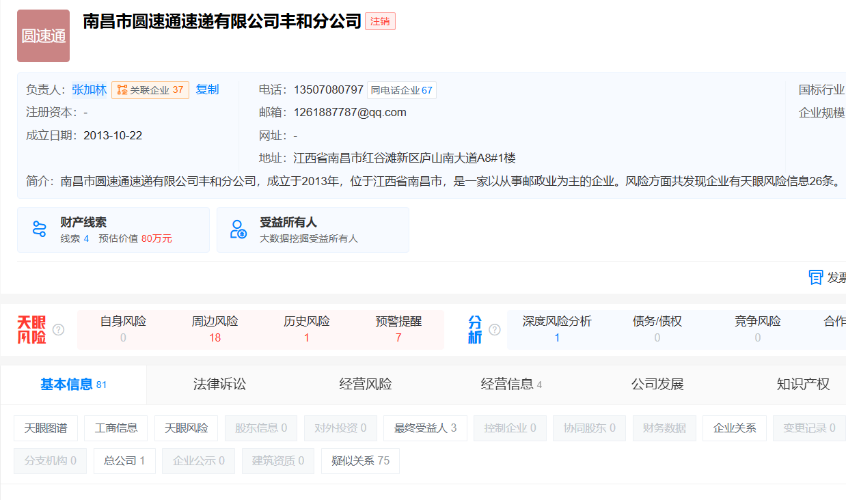Open 债务/债权 analysis

click(657, 330)
